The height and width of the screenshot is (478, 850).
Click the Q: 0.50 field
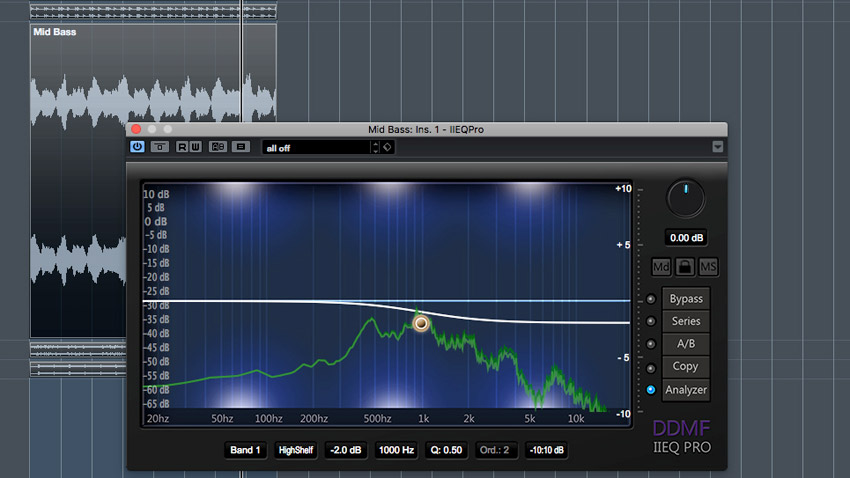(446, 450)
